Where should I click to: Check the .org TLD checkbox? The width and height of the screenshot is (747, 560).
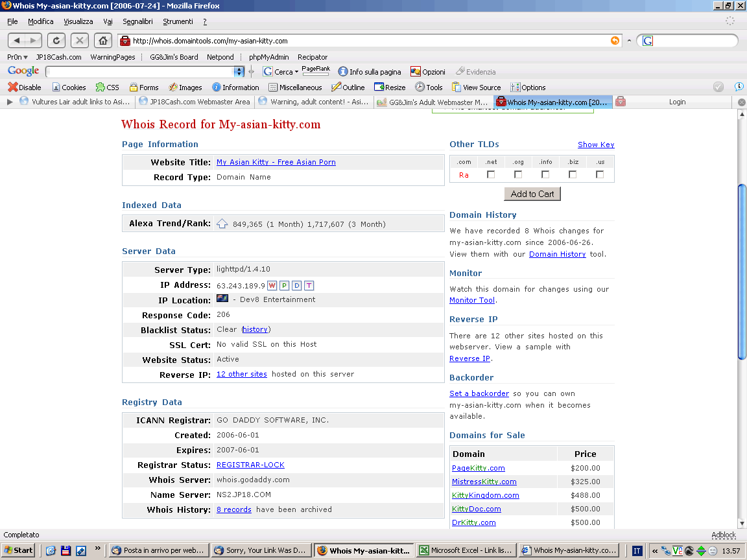(518, 174)
